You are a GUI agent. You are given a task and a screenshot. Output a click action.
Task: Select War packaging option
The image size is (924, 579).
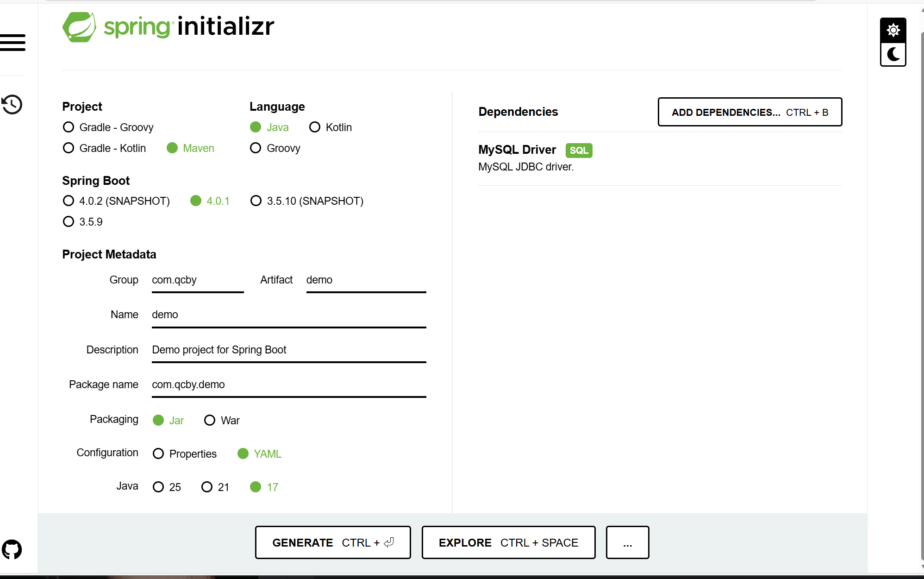tap(210, 420)
